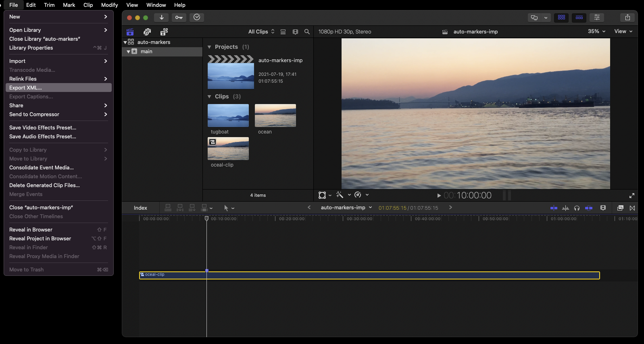Screen dimensions: 644x344
Task: Toggle audio skimming headphones icon
Action: pyautogui.click(x=577, y=208)
